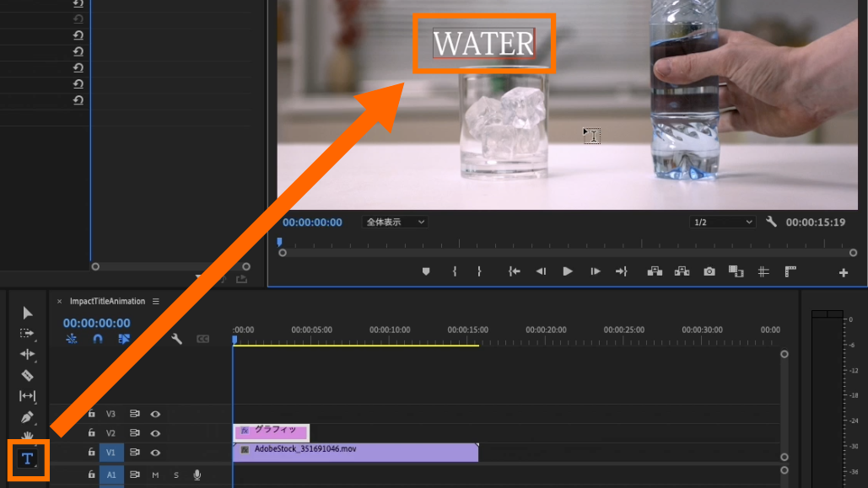868x488 pixels.
Task: Click the Extract button
Action: point(682,271)
